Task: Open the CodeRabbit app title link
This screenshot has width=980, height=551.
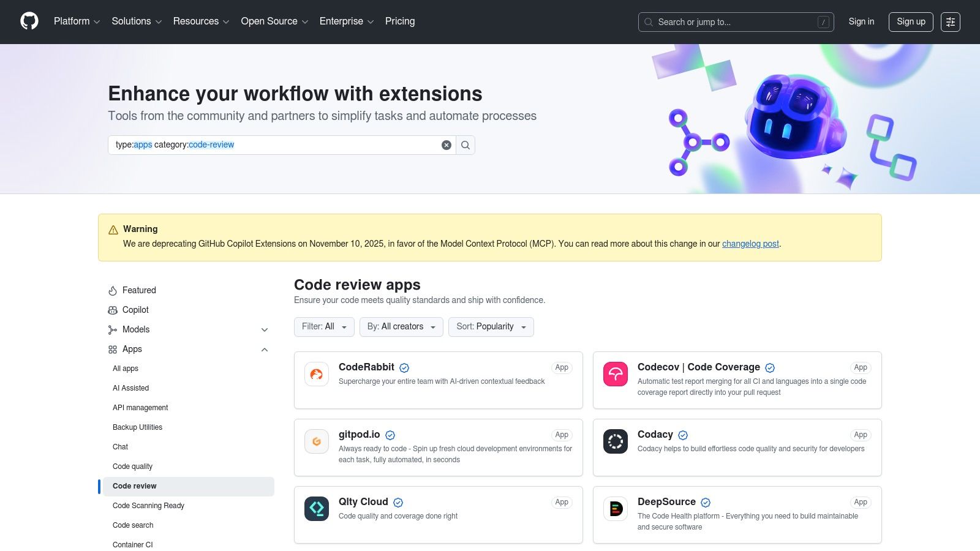Action: [x=366, y=367]
